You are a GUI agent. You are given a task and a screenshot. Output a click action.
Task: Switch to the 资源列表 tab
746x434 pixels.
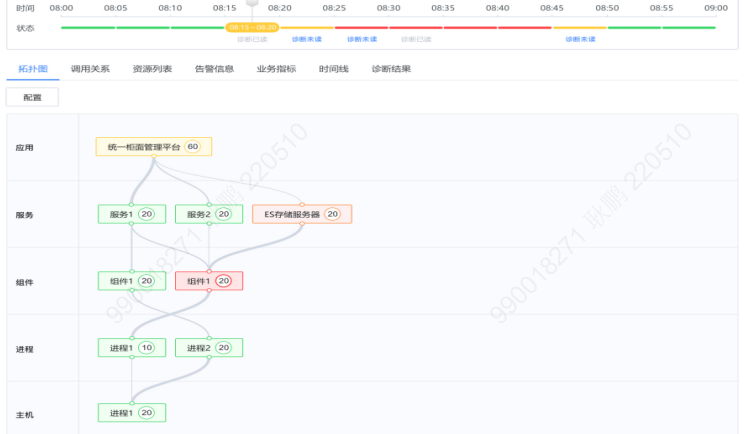coord(152,69)
